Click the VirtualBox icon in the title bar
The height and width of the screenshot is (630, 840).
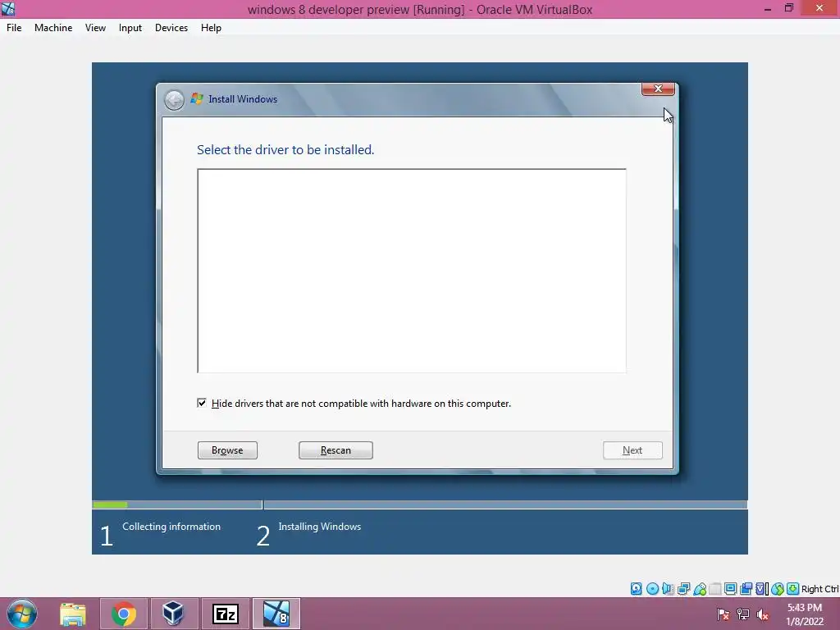[8, 8]
